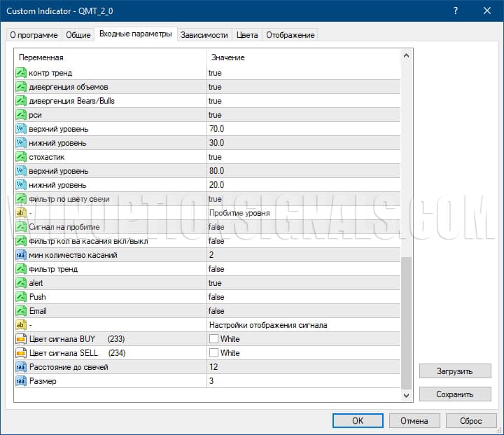
Task: Open the Цвет сигнала SELL color dropdown
Action: [302, 353]
